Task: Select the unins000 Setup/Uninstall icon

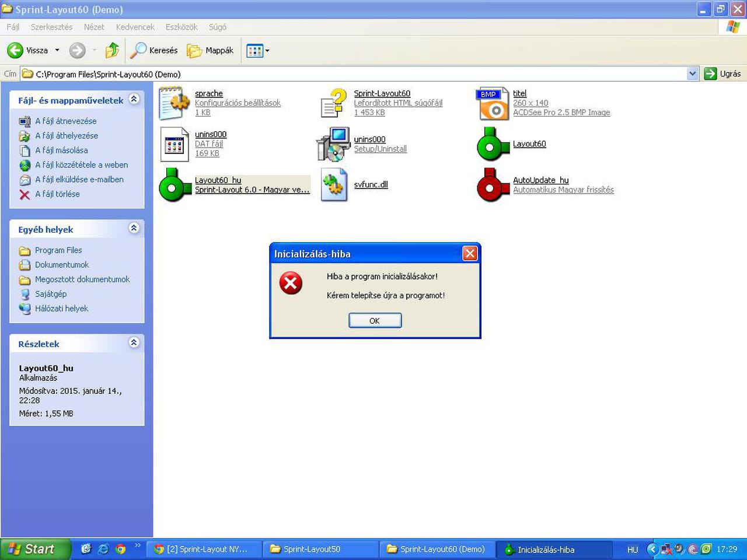Action: [333, 144]
